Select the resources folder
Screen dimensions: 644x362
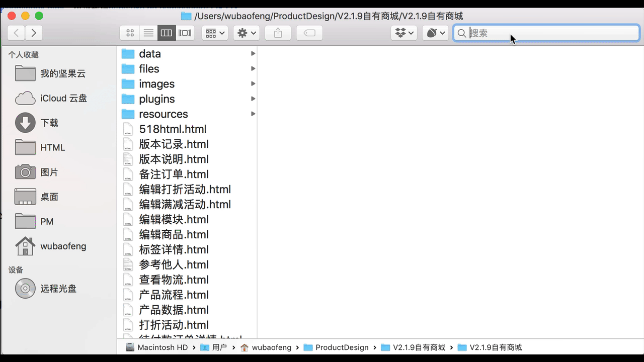[x=163, y=114]
